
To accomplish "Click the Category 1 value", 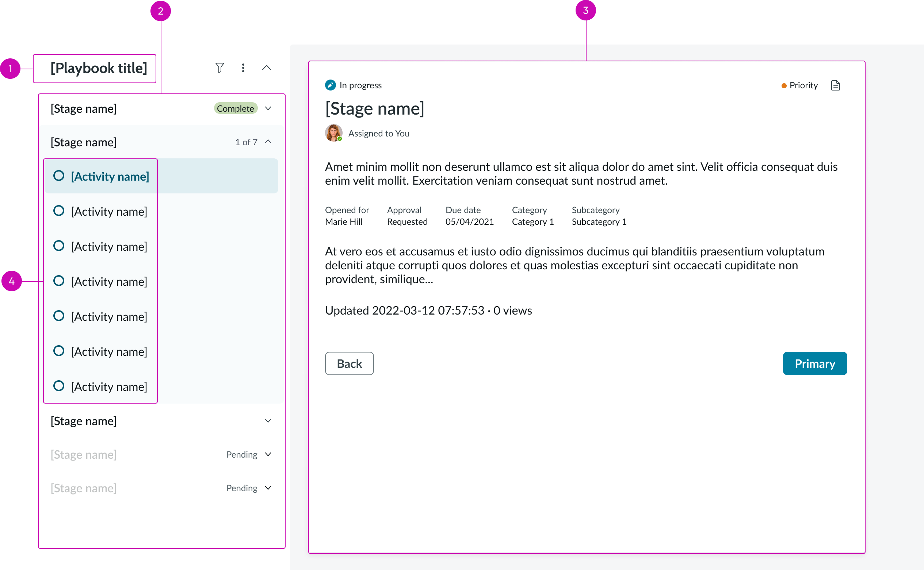I will (532, 222).
